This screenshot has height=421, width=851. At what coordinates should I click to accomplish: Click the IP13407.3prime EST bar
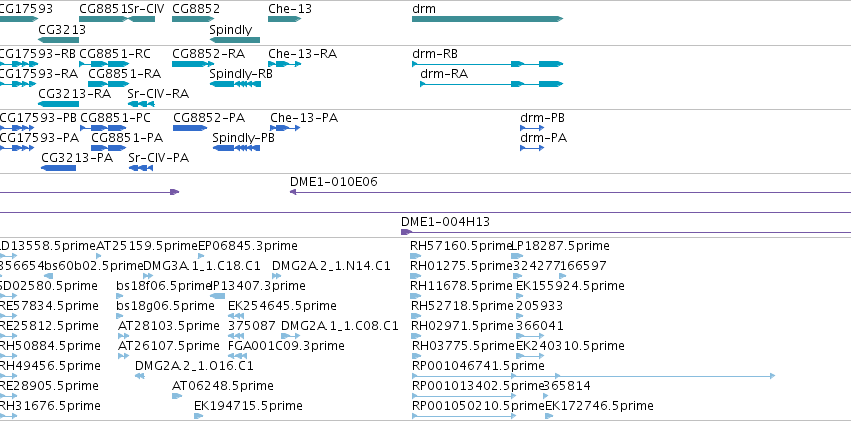[x=217, y=296]
